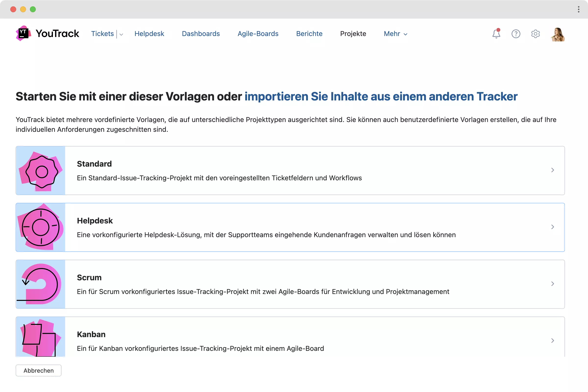
Task: Click the chevron on the Kanban row
Action: (x=552, y=341)
